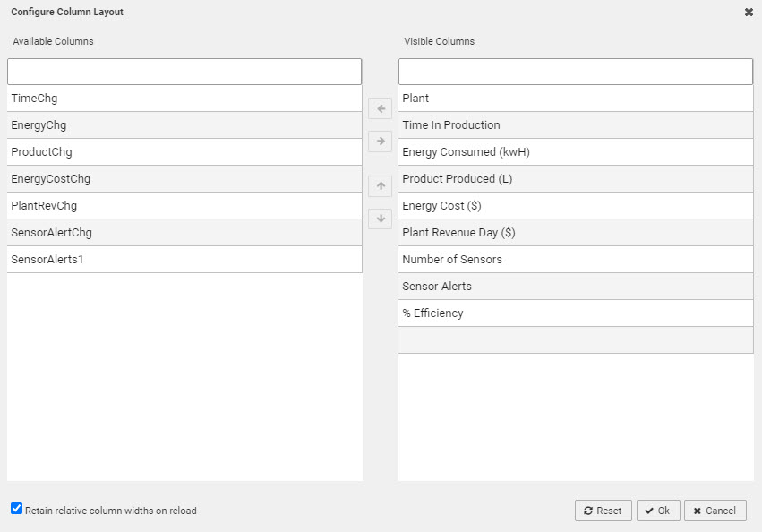Pick the % Efficiency visible column
Image resolution: width=762 pixels, height=532 pixels.
coord(575,313)
